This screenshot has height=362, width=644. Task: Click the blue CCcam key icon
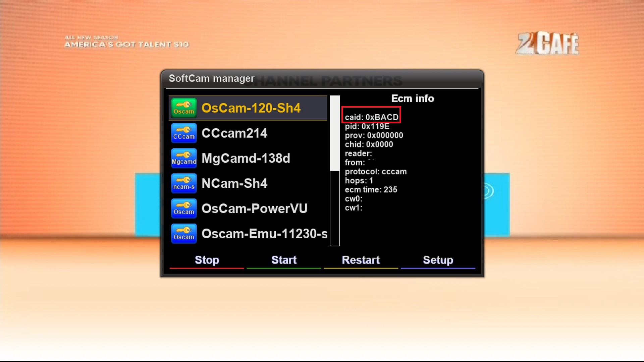[x=184, y=133]
